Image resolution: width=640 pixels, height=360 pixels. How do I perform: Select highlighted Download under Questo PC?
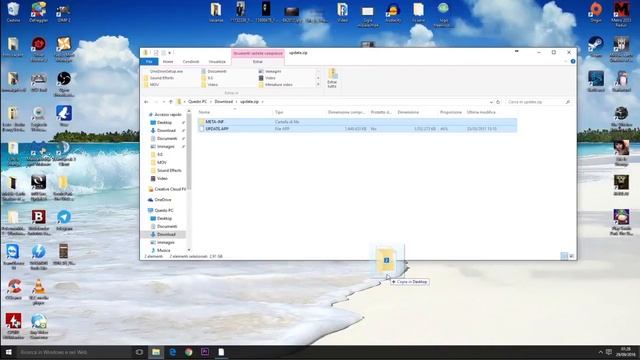[166, 234]
